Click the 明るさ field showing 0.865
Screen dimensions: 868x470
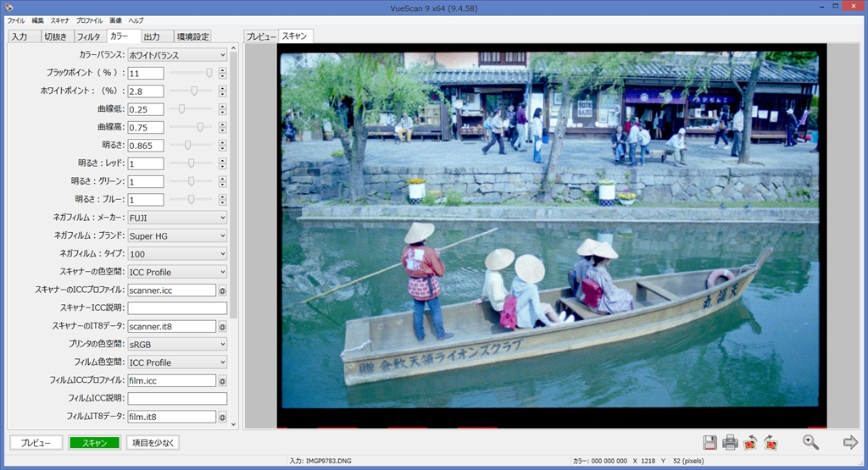(146, 146)
